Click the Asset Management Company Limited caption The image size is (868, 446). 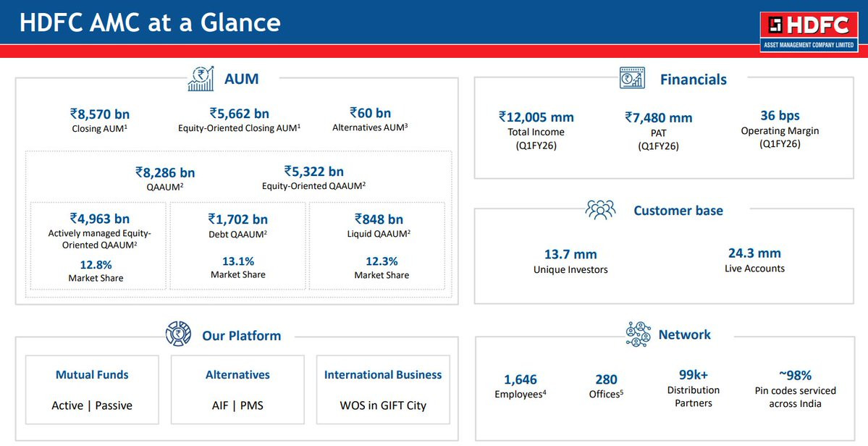[809, 45]
